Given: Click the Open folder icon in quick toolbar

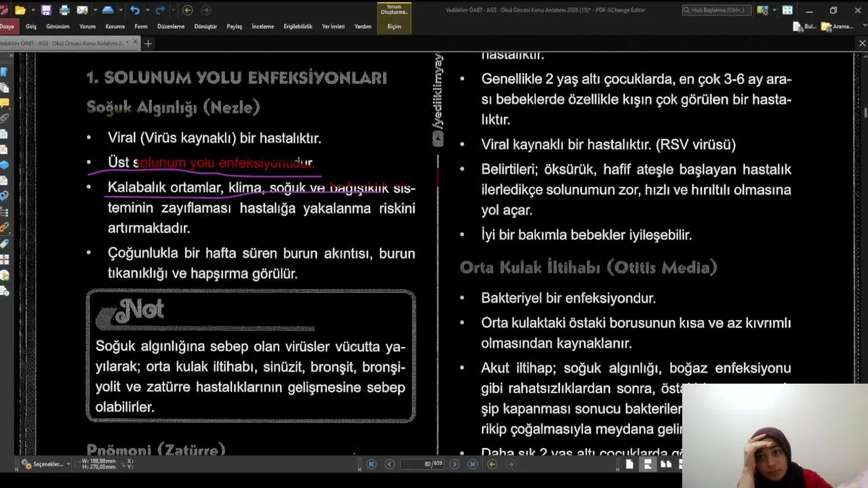Looking at the screenshot, I should [x=20, y=10].
